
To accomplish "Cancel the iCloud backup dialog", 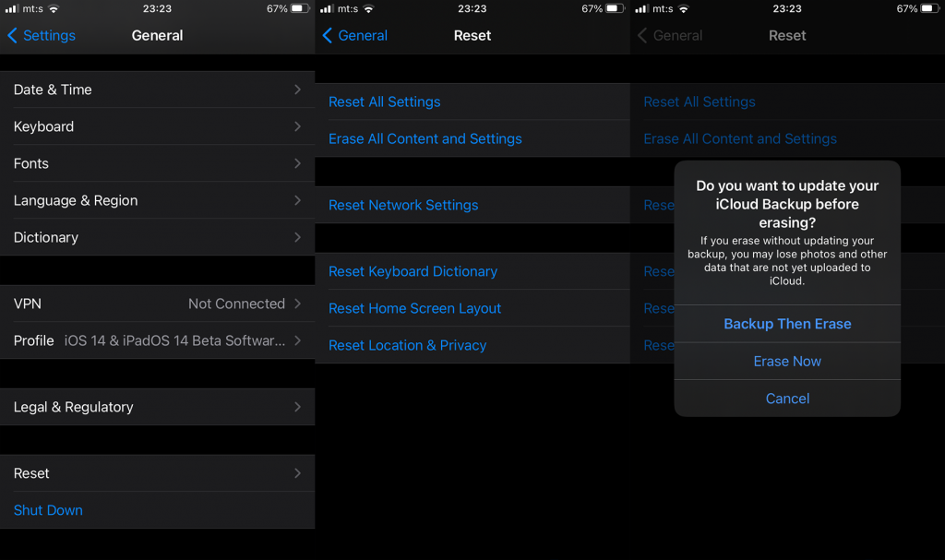I will pos(787,399).
